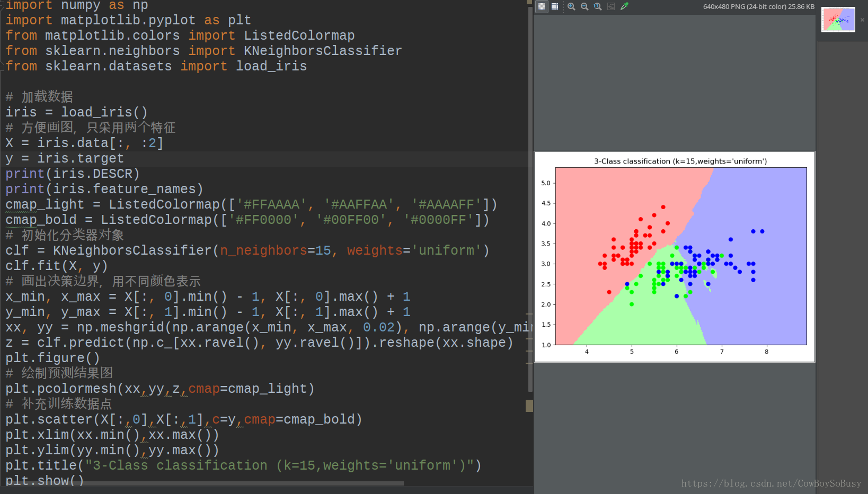Toggle the grid display in image viewer

(555, 6)
